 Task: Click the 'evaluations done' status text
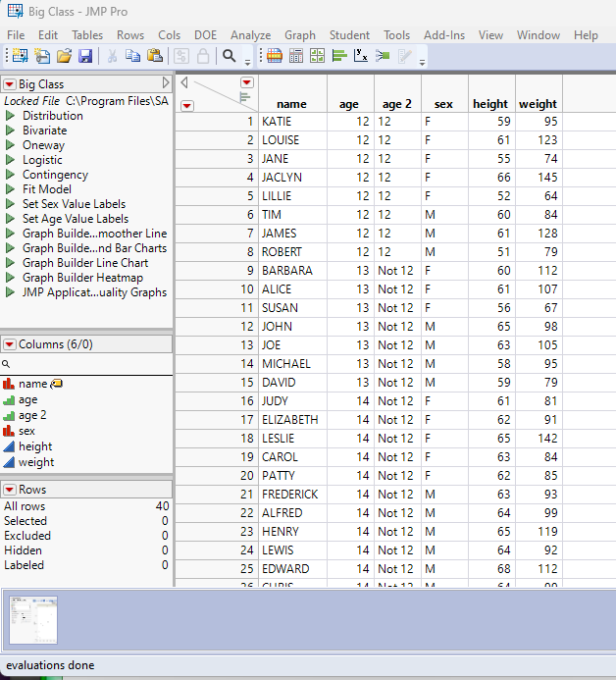(x=50, y=665)
